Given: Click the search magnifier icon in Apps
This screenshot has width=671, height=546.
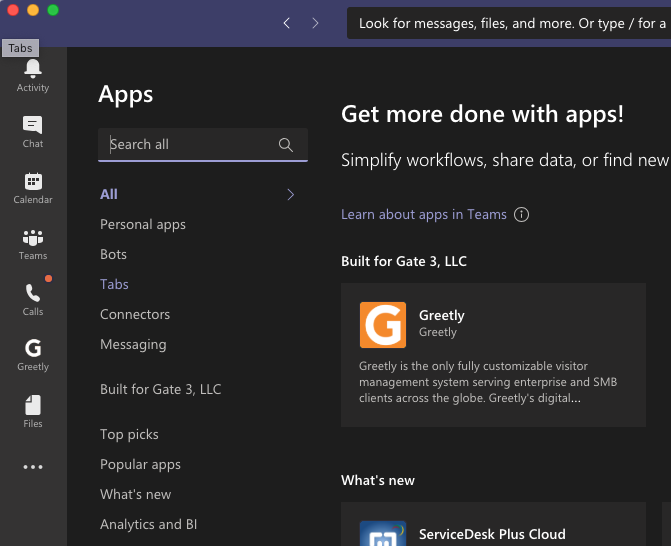Looking at the screenshot, I should click(x=285, y=145).
